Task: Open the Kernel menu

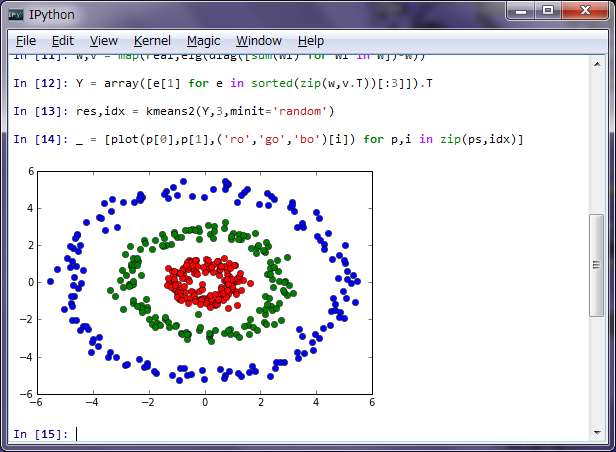Action: click(x=152, y=41)
